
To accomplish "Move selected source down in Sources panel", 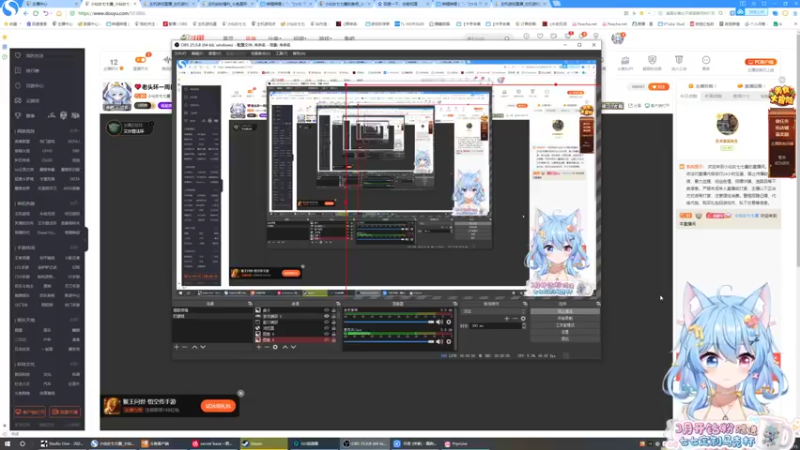I will [293, 347].
